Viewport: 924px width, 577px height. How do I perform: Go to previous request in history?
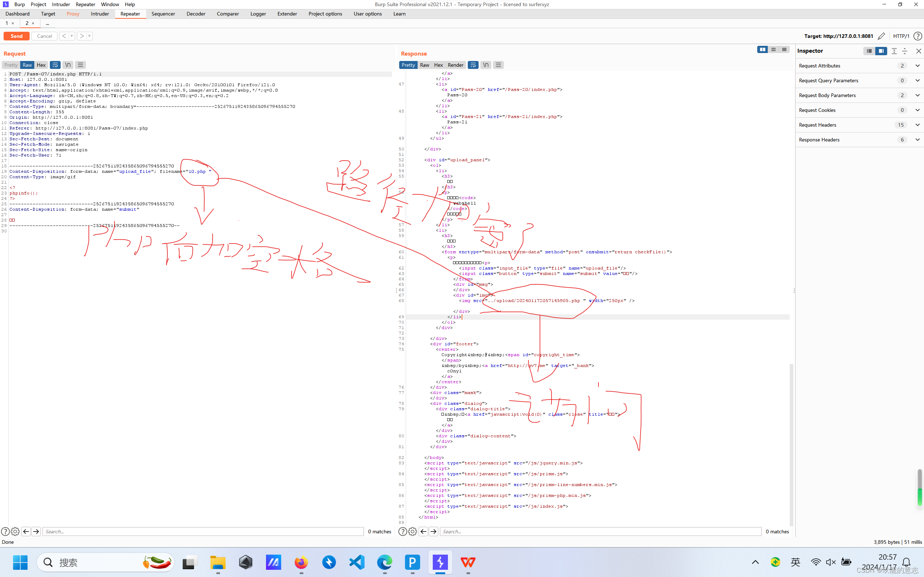point(64,36)
